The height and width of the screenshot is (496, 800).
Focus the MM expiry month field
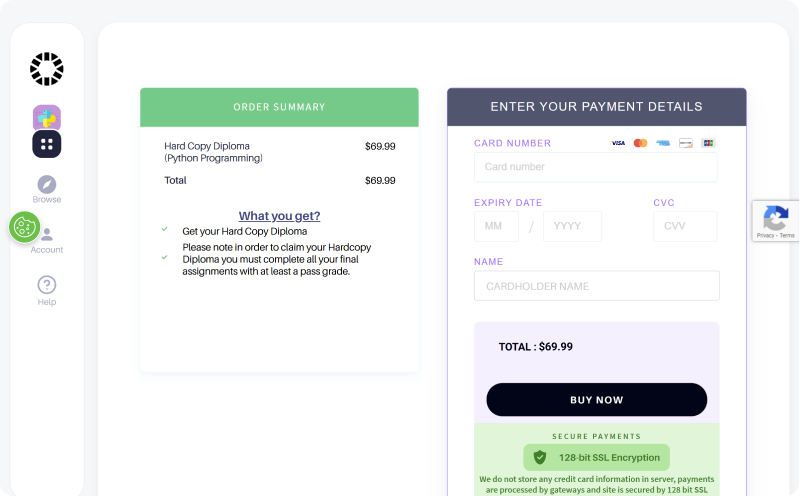(x=496, y=226)
